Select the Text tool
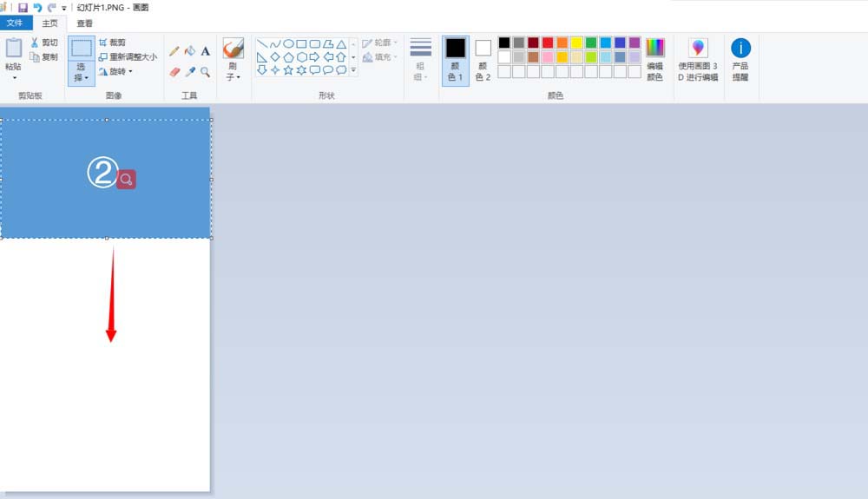868x499 pixels. coord(206,51)
